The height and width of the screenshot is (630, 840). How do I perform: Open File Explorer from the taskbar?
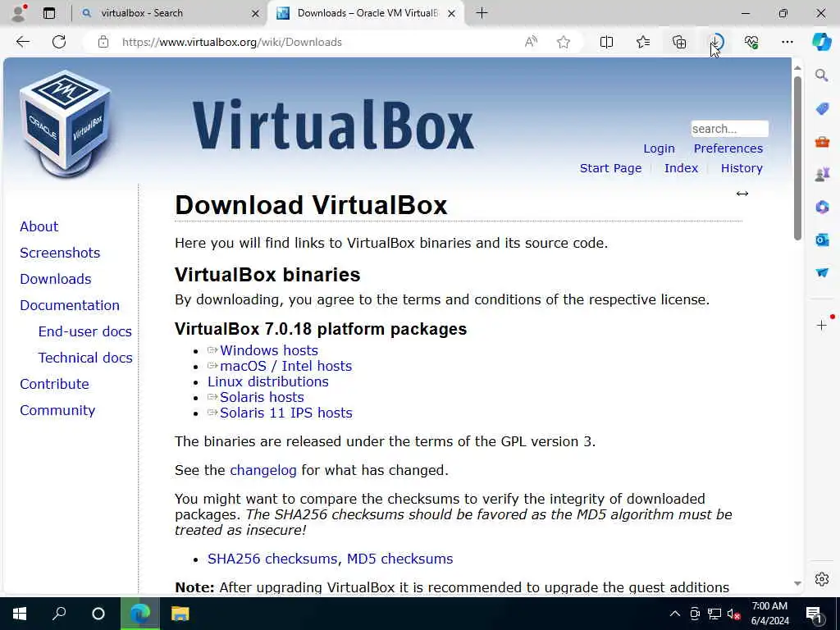(180, 614)
